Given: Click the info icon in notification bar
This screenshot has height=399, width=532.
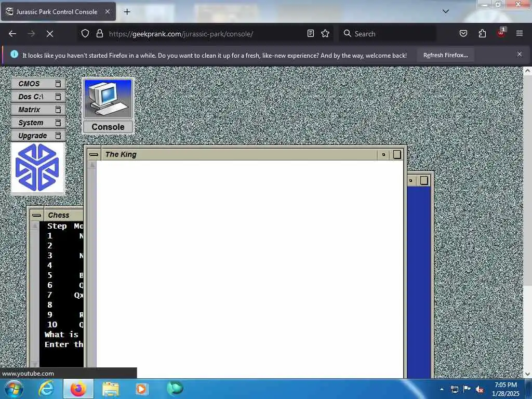Looking at the screenshot, I should coord(14,54).
